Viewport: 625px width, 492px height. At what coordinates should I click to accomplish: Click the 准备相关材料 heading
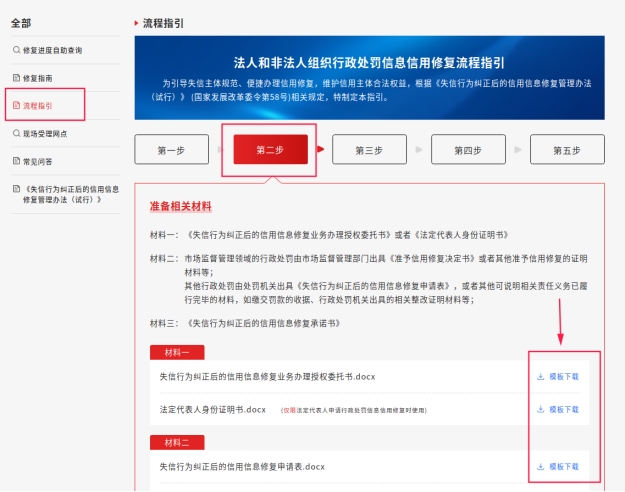pos(181,206)
